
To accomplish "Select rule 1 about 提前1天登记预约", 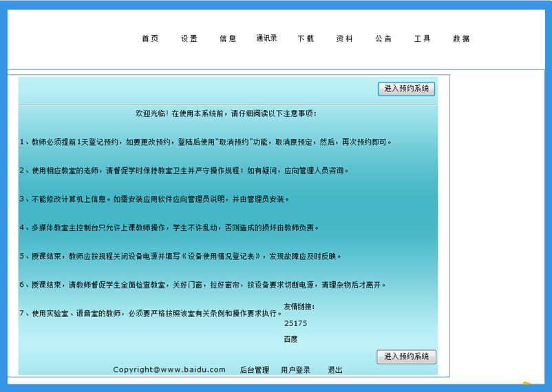I will 206,142.
